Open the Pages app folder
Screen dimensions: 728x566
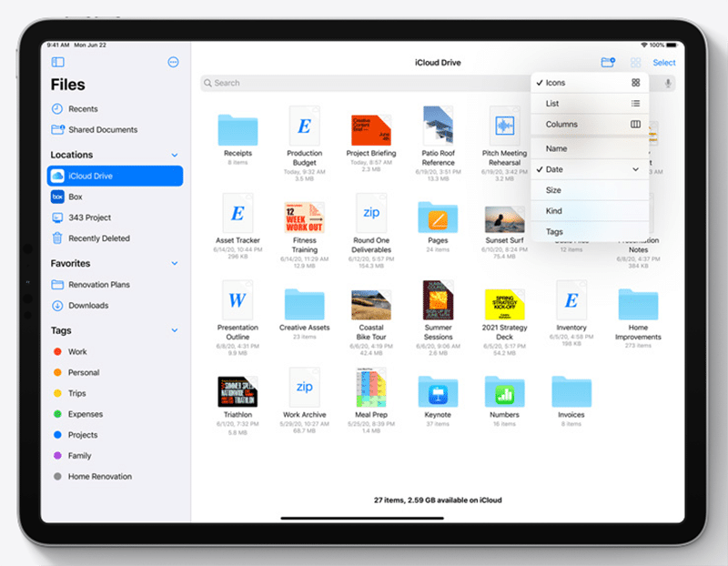coord(438,218)
